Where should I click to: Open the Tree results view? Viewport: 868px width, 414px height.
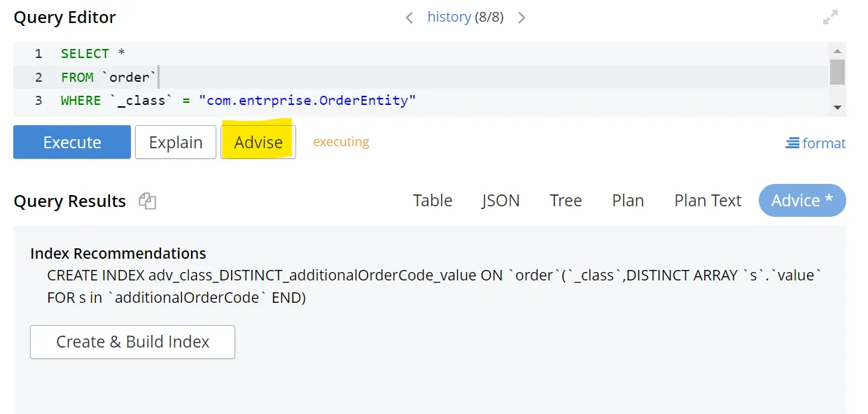pos(566,201)
